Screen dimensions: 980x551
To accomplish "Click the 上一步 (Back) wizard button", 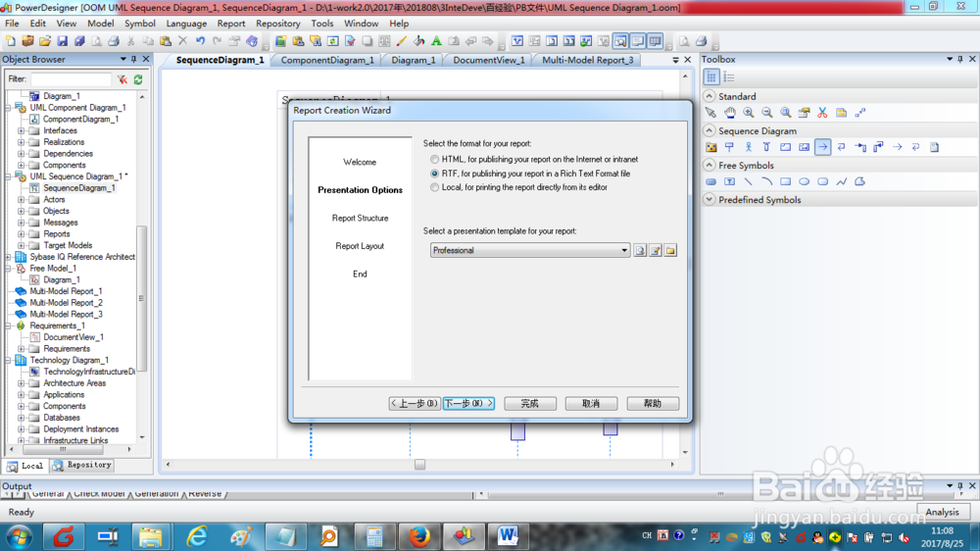I will pyautogui.click(x=415, y=403).
